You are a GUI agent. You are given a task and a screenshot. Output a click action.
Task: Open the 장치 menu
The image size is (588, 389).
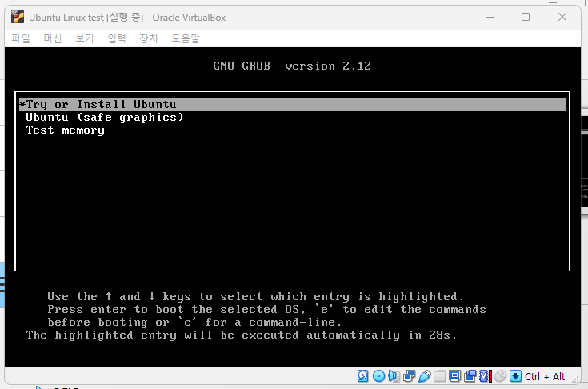149,38
